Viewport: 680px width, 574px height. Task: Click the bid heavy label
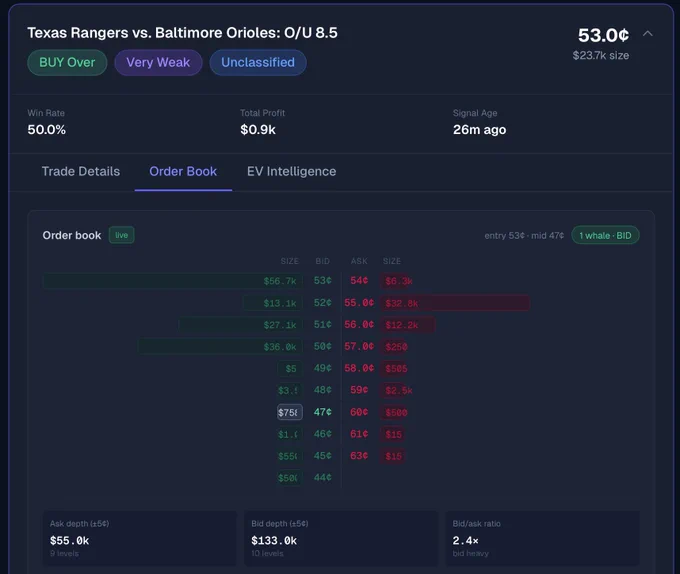(x=471, y=554)
